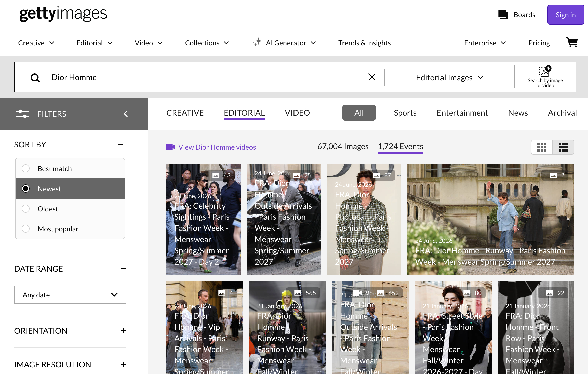Click the filters sliders icon
Image resolution: width=588 pixels, height=374 pixels.
(22, 114)
